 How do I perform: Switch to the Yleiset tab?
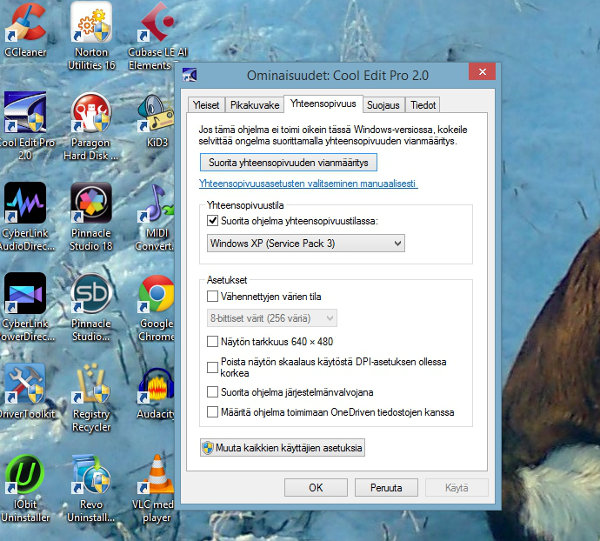point(206,105)
